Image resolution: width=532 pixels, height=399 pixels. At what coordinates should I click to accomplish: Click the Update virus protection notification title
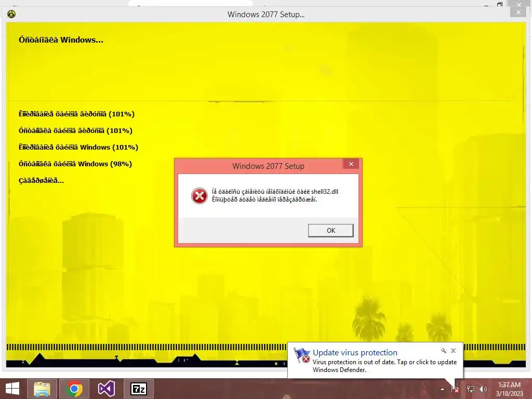(x=355, y=353)
